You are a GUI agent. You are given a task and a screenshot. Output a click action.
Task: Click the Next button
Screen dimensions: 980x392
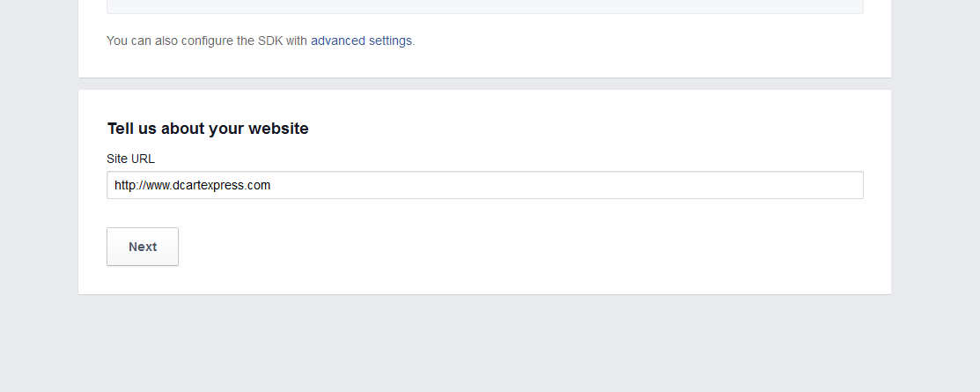point(143,247)
